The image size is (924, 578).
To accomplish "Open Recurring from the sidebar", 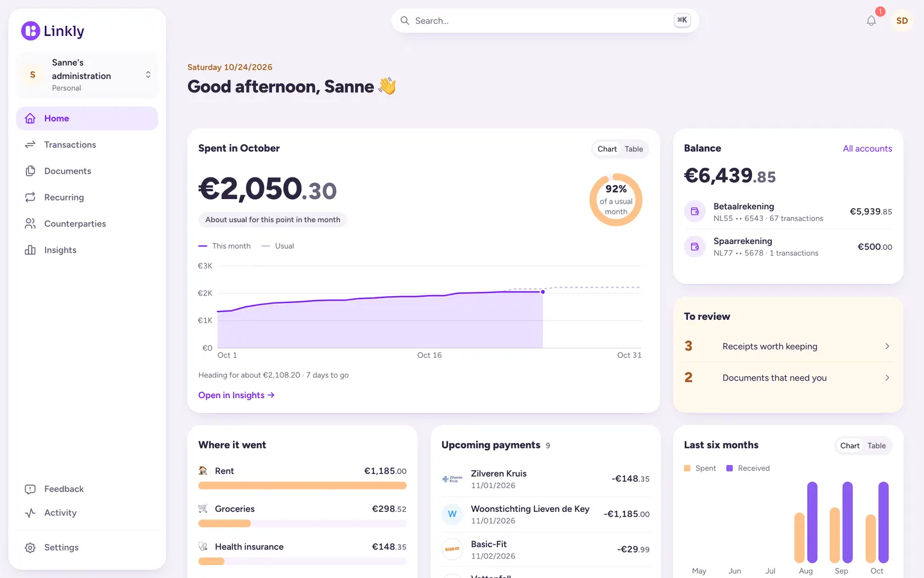I will click(x=87, y=197).
